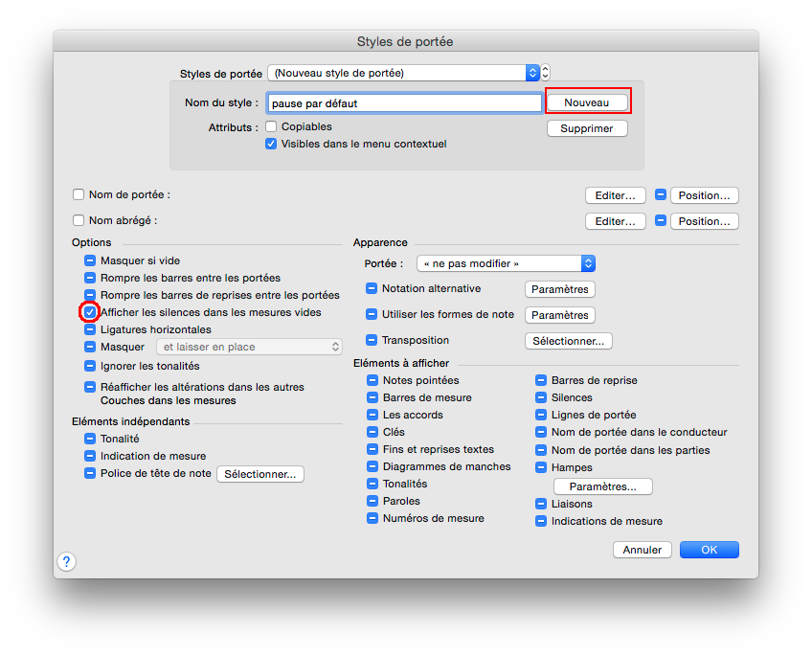Viewport: 812px width, 655px height.
Task: Toggle the Copiables checkbox
Action: click(x=272, y=126)
